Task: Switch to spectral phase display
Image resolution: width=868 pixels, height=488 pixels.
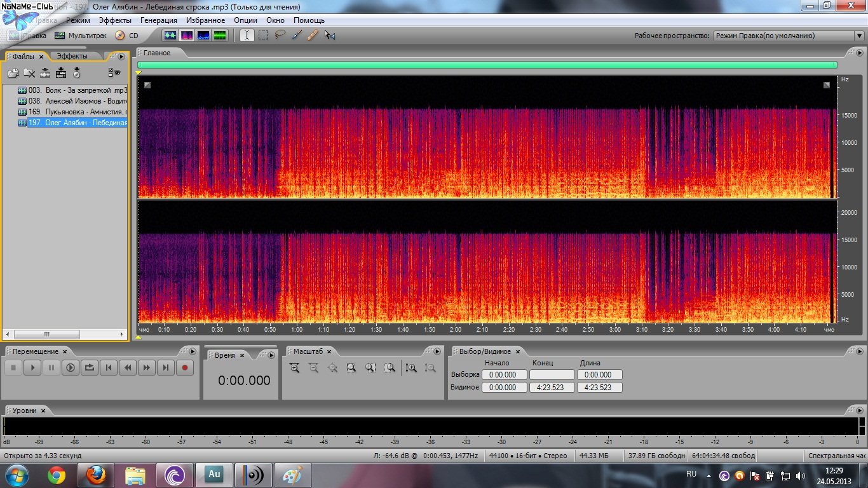Action: pos(220,36)
